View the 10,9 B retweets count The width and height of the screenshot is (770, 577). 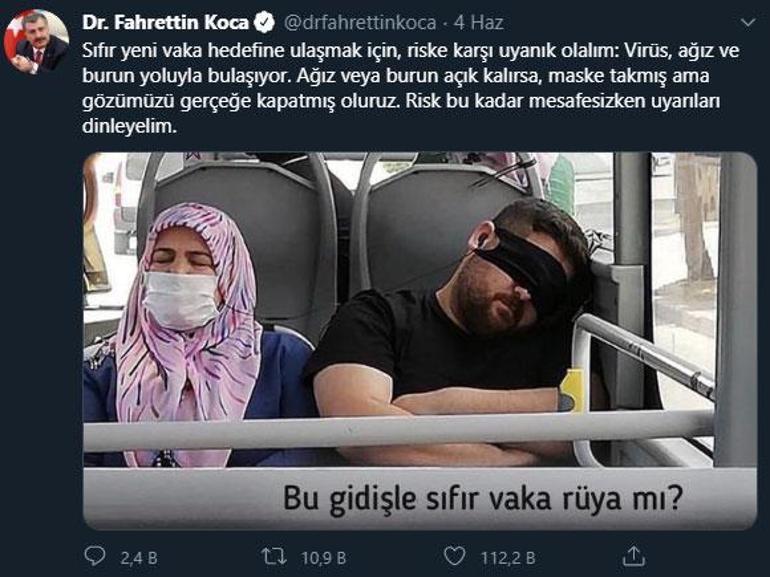click(x=324, y=558)
